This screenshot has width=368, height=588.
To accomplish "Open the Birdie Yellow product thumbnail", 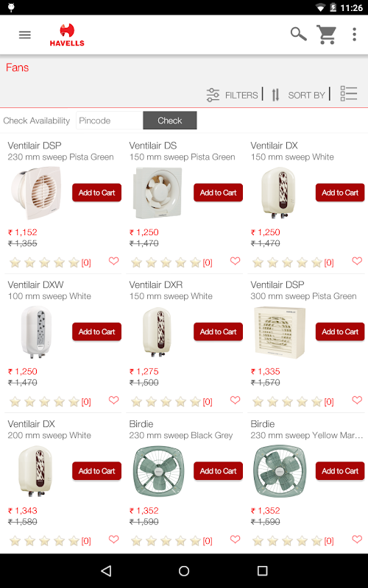I will tap(280, 471).
